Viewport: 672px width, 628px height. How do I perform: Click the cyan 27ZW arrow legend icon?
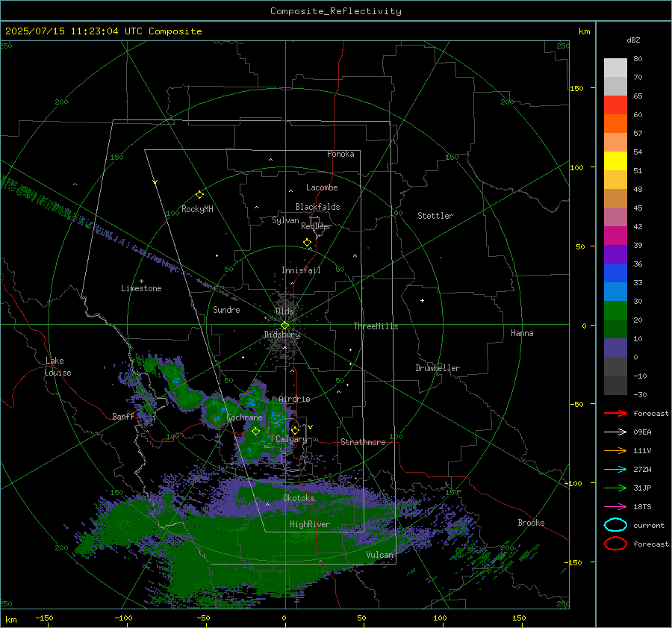[615, 470]
